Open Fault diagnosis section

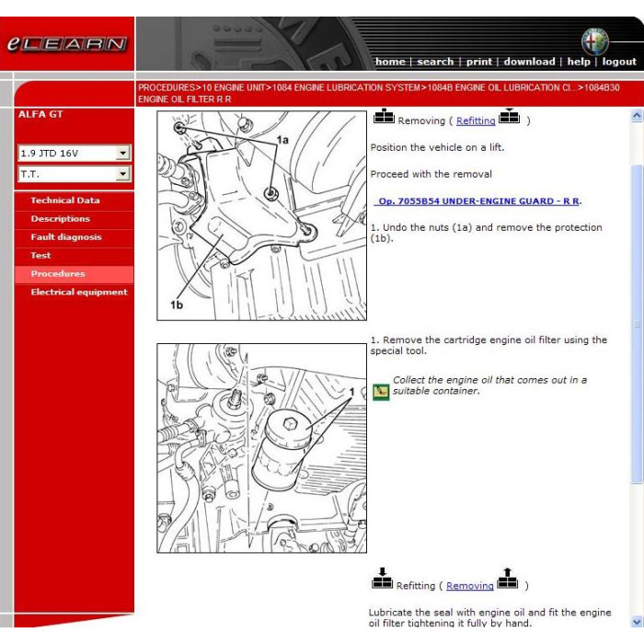[x=66, y=237]
